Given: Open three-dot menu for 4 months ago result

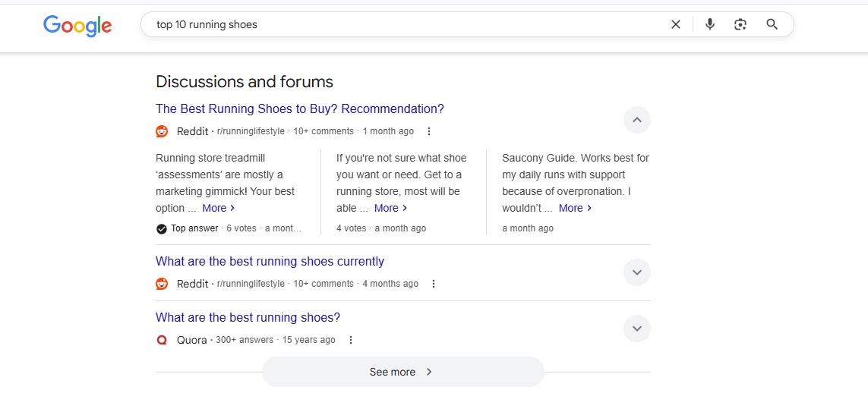Looking at the screenshot, I should [434, 284].
